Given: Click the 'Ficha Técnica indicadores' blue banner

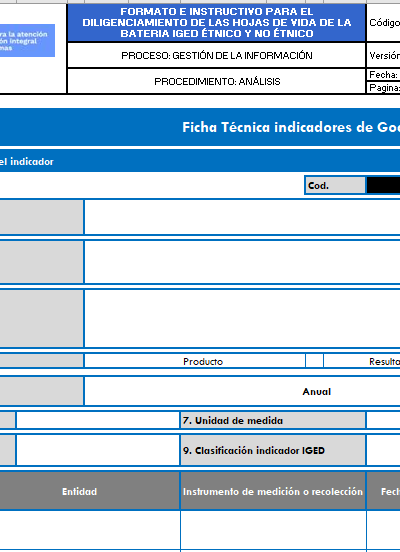Looking at the screenshot, I should [x=200, y=127].
